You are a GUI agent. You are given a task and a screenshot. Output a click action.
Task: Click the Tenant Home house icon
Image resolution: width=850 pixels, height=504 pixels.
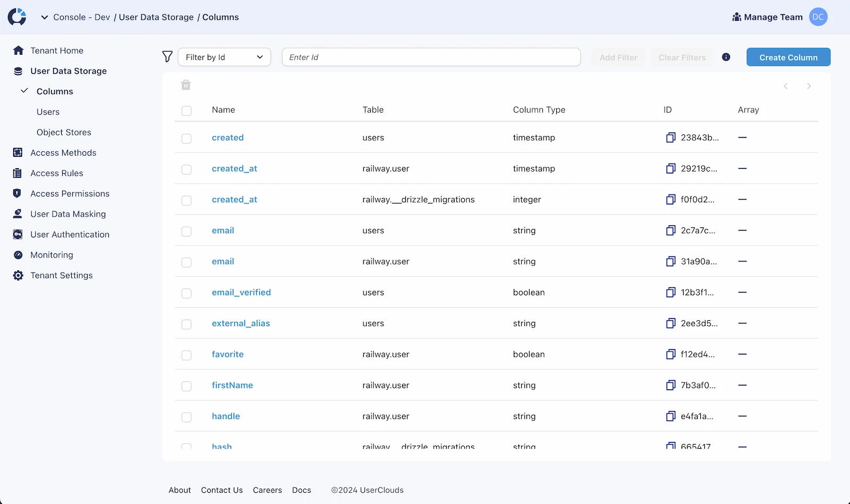click(18, 50)
